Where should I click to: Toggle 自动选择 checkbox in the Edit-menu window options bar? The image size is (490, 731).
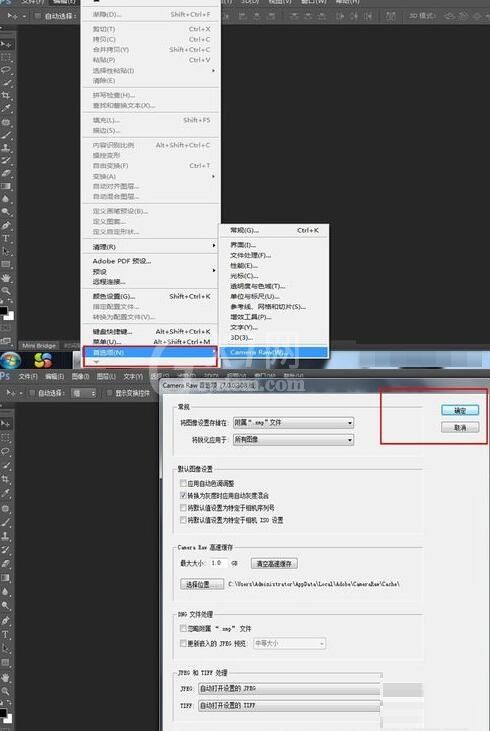tap(38, 16)
